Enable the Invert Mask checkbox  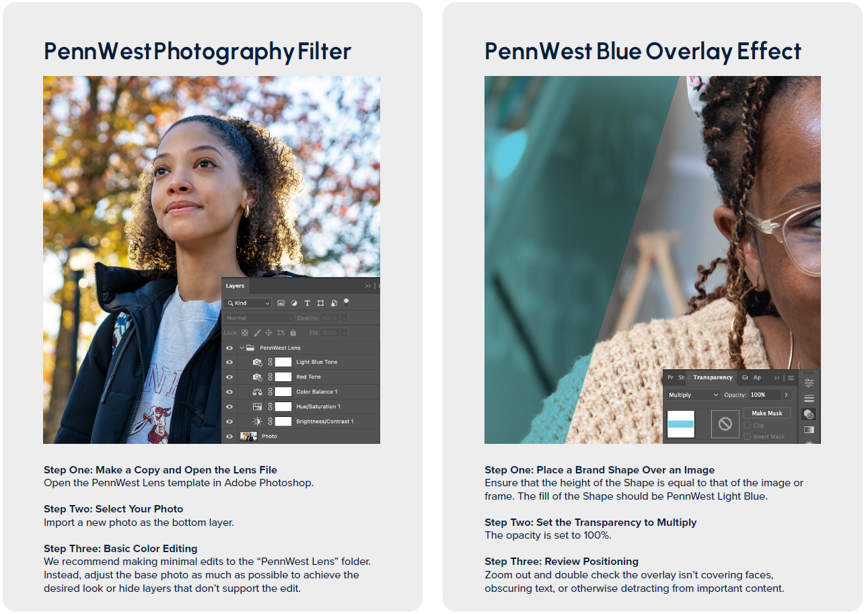(748, 436)
